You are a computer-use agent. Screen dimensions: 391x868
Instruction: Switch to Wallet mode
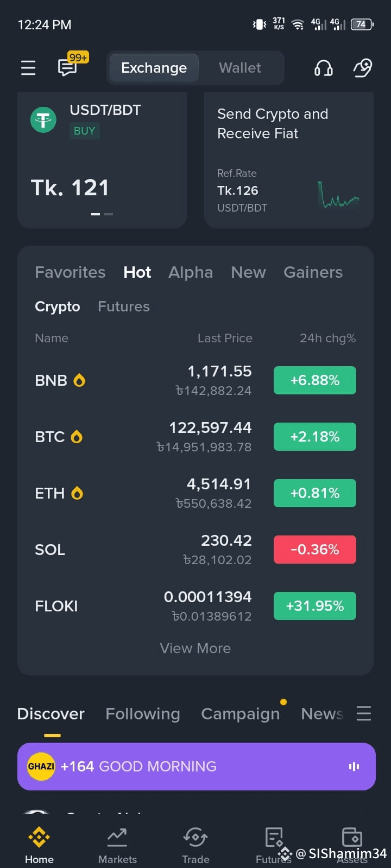tap(239, 68)
